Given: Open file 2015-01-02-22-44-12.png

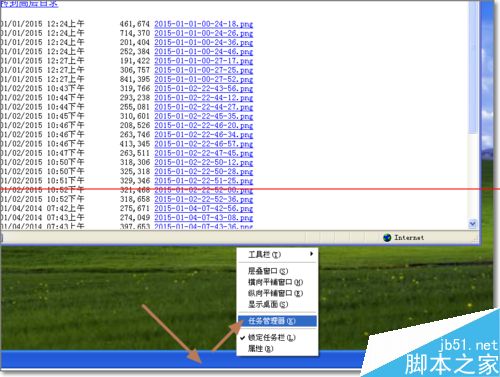Looking at the screenshot, I should pyautogui.click(x=203, y=98).
